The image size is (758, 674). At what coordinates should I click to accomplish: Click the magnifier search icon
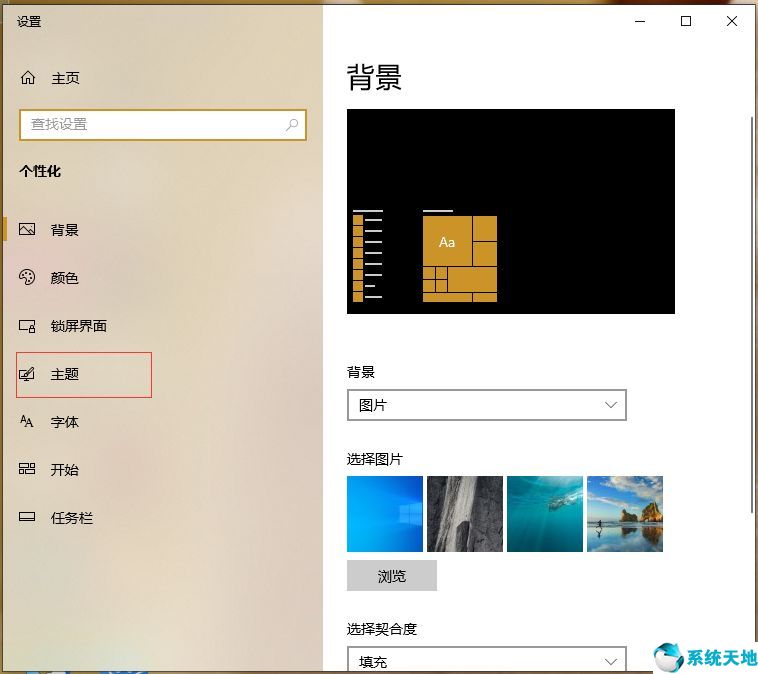click(x=292, y=125)
